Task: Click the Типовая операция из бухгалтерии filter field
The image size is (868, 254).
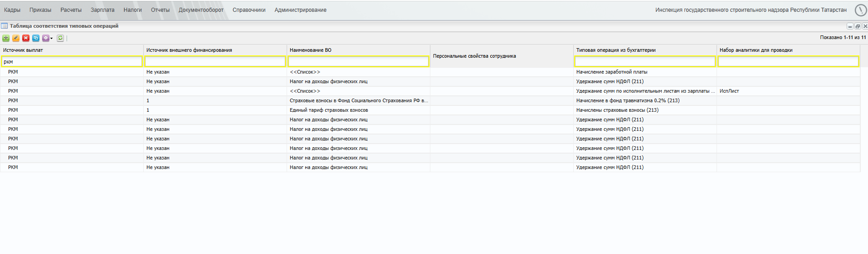Action: click(645, 61)
